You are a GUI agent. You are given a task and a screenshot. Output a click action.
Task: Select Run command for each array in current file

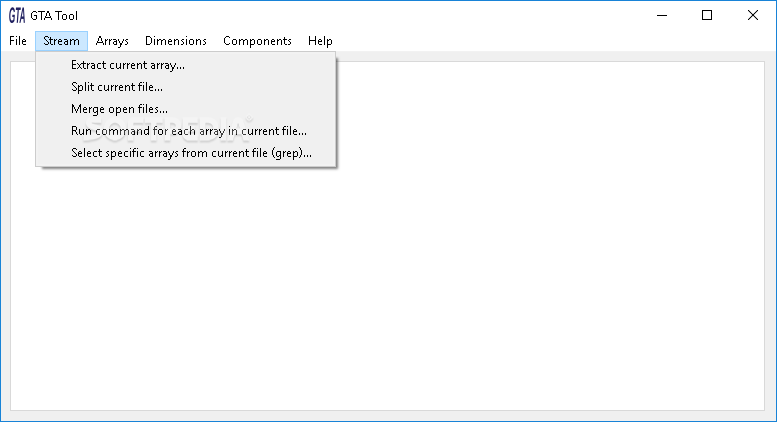click(x=186, y=131)
